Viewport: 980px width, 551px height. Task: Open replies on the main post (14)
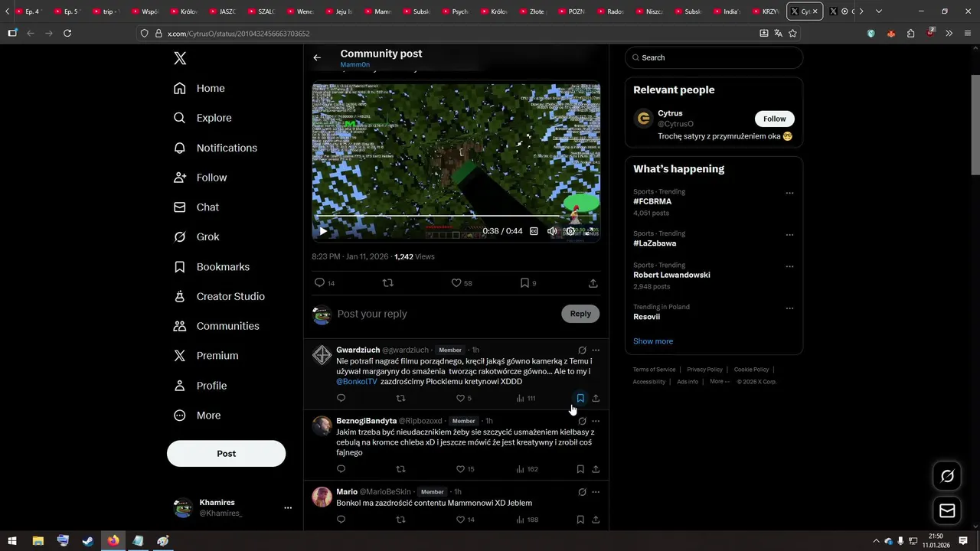click(325, 283)
